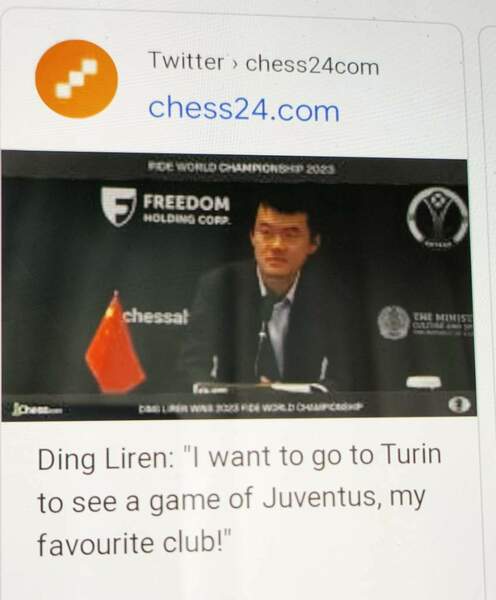Click the breadcrumb chevron after Twitter
Image resolution: width=496 pixels, height=600 pixels.
[235, 64]
